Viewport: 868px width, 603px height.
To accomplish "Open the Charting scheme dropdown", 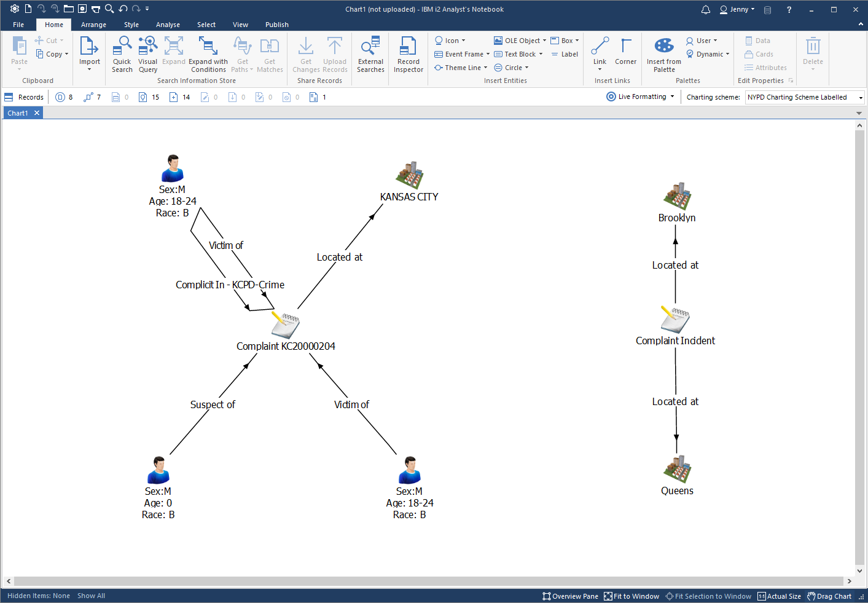I will click(804, 97).
